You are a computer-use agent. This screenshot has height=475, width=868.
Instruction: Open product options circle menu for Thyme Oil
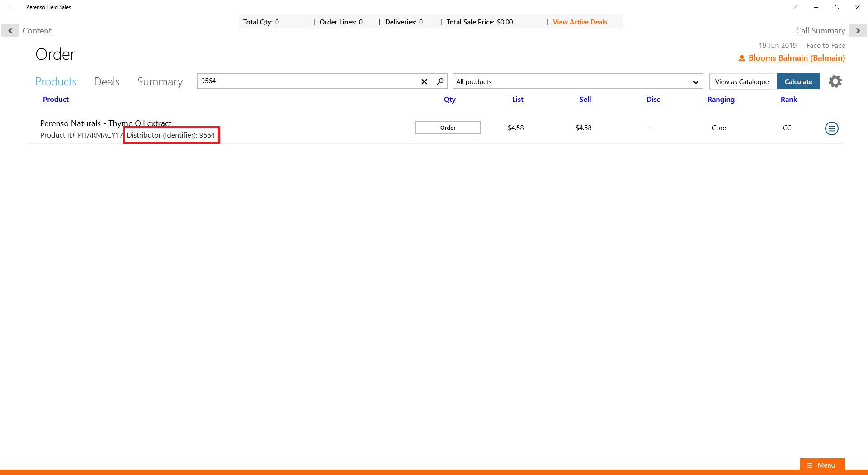[x=831, y=128]
